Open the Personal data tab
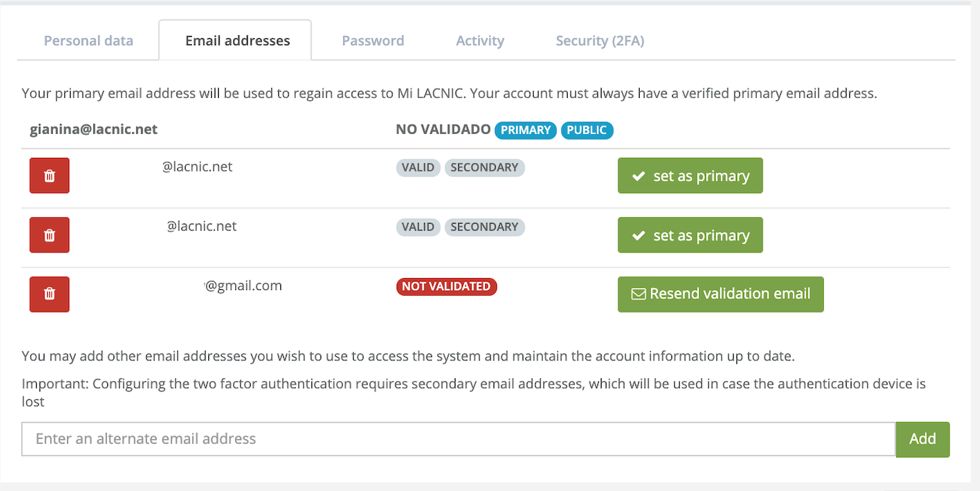The image size is (980, 491). click(88, 41)
